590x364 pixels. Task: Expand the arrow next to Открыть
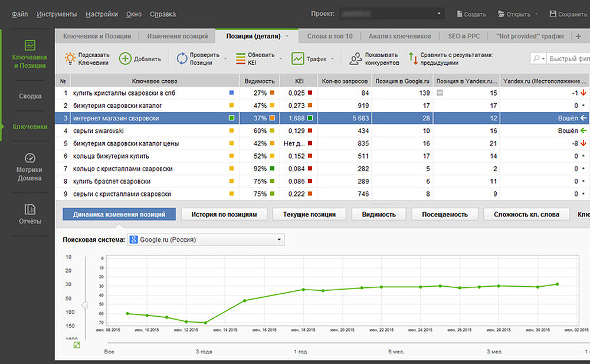(x=537, y=14)
